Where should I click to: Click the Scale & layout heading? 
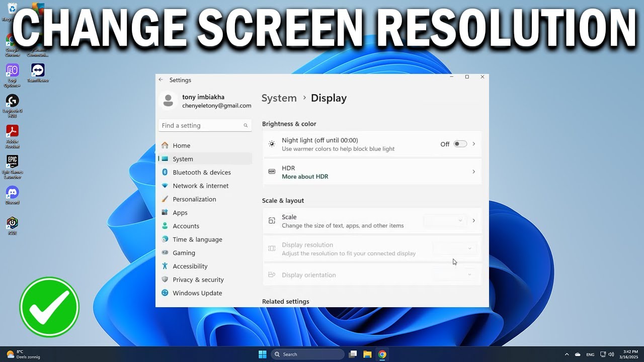tap(283, 201)
